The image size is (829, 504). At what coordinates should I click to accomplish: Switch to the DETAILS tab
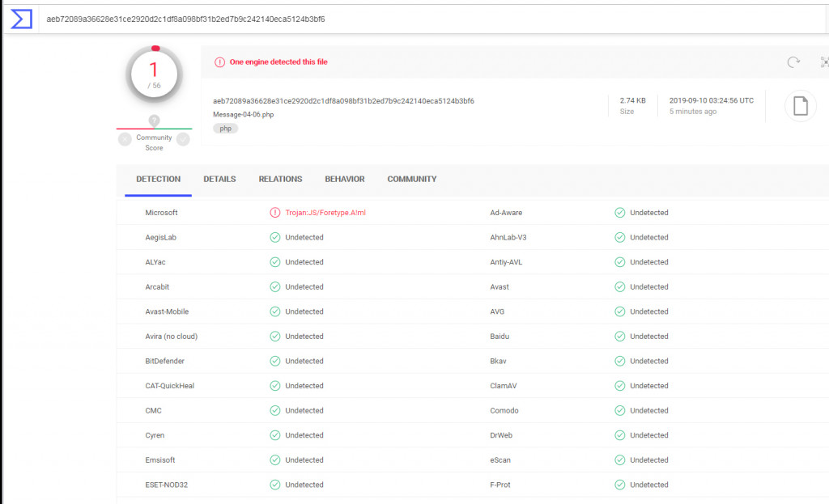coord(219,179)
